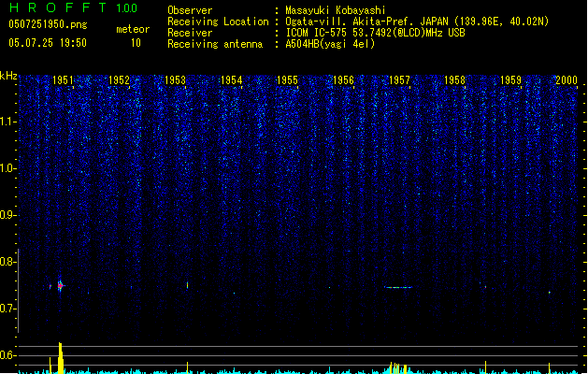
Task: Click the faint meteor echo near 2000
Action: [550, 293]
